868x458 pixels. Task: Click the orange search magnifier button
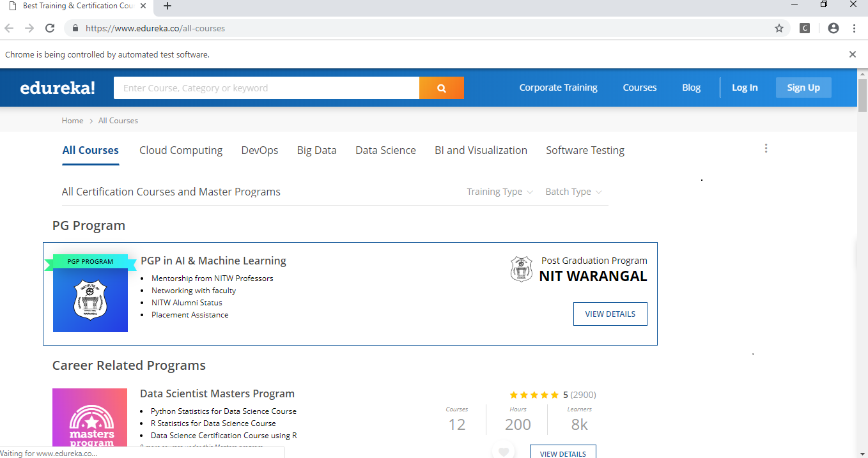pyautogui.click(x=441, y=88)
